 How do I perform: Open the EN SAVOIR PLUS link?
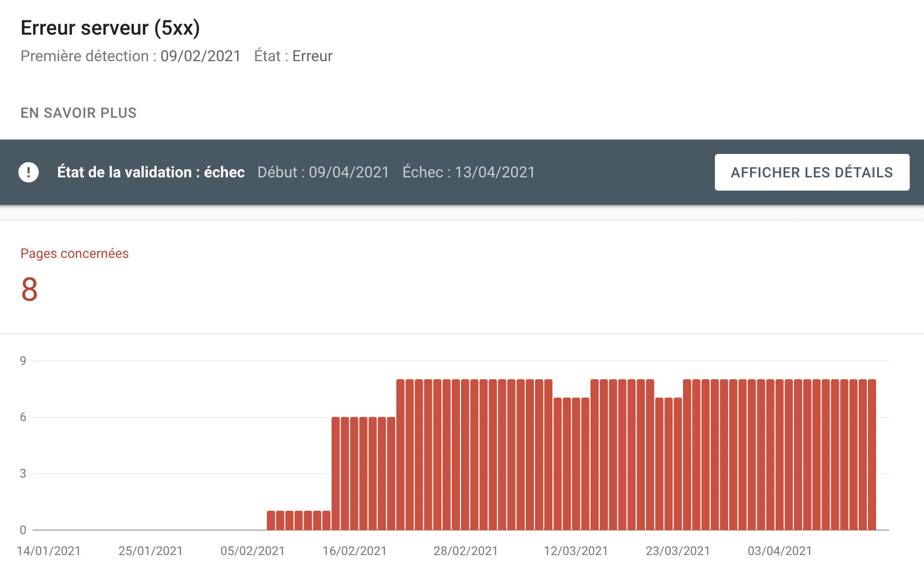click(x=79, y=113)
